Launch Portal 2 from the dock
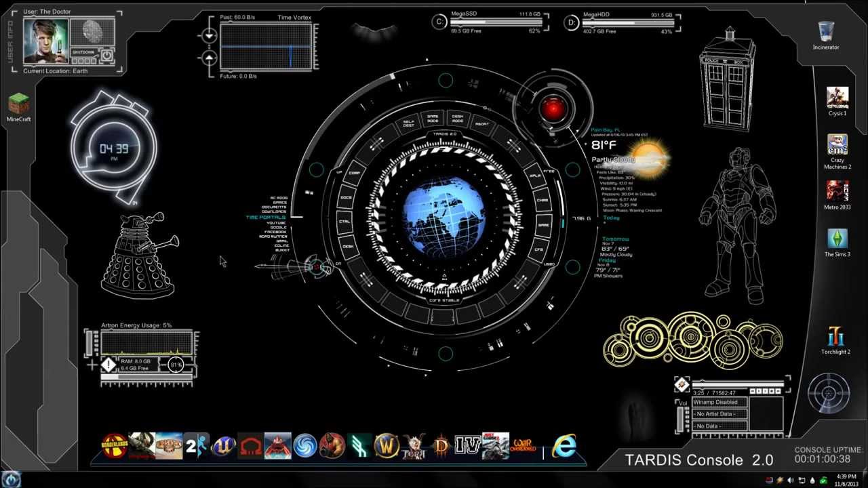 click(x=196, y=446)
